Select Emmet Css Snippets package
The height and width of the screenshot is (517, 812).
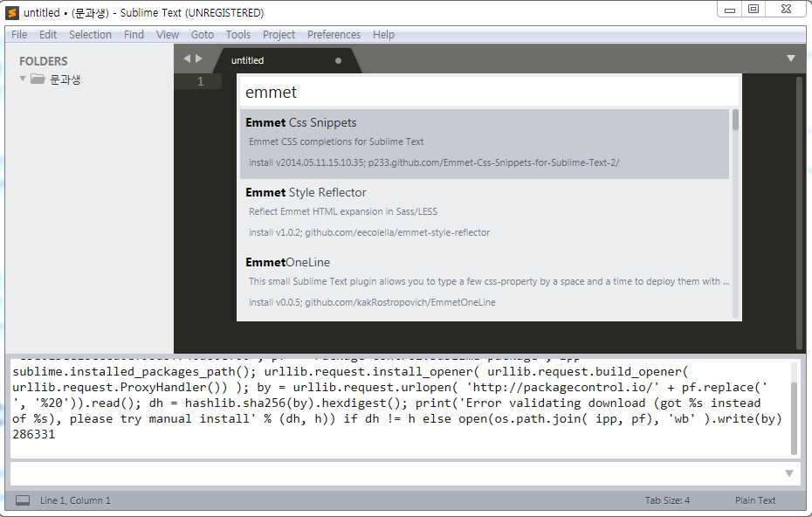click(485, 144)
